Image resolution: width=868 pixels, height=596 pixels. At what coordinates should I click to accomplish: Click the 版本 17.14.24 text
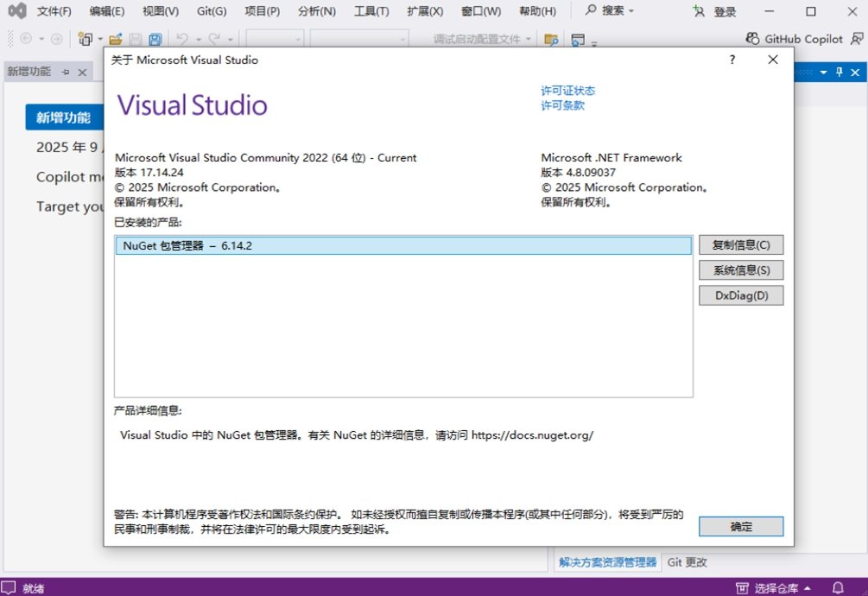point(149,172)
